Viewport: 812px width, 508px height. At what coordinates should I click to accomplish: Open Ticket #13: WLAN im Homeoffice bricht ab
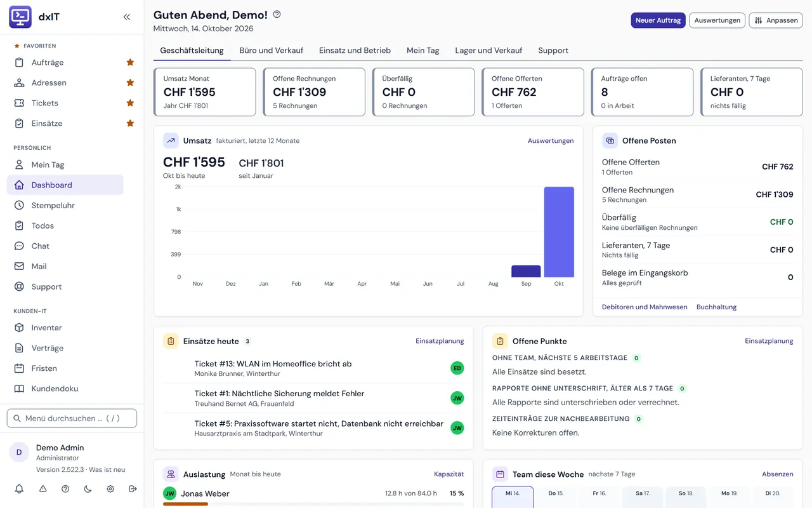(x=273, y=364)
